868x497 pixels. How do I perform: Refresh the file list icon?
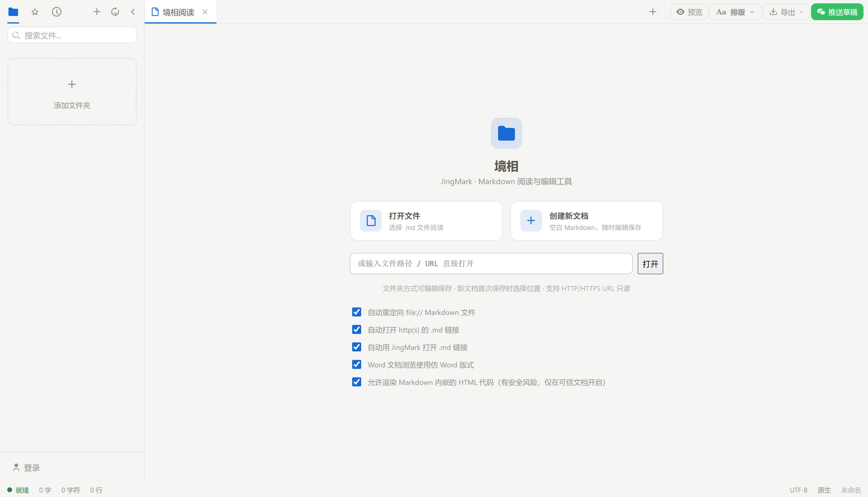point(115,12)
